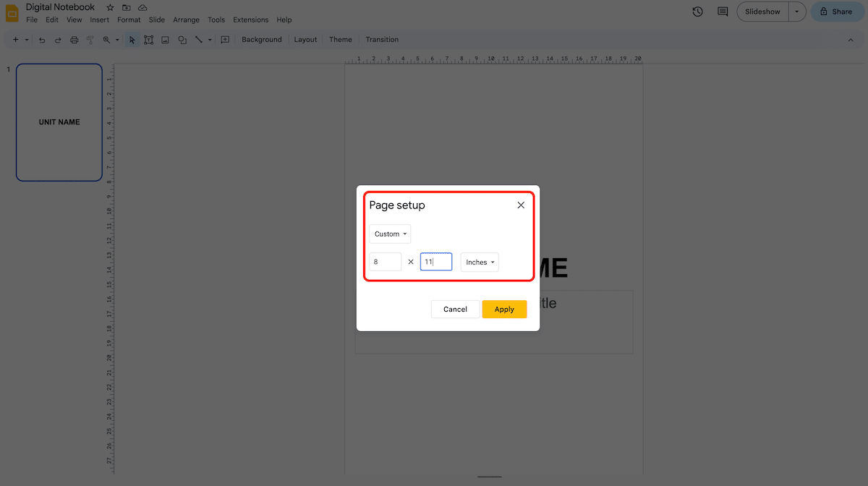This screenshot has width=868, height=486.
Task: Open the Format menu
Action: point(129,20)
